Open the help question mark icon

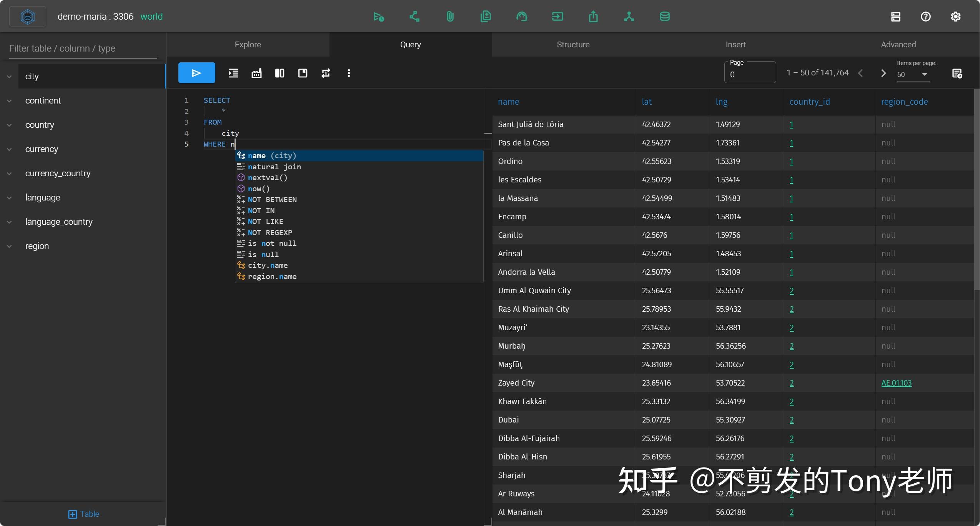(926, 16)
